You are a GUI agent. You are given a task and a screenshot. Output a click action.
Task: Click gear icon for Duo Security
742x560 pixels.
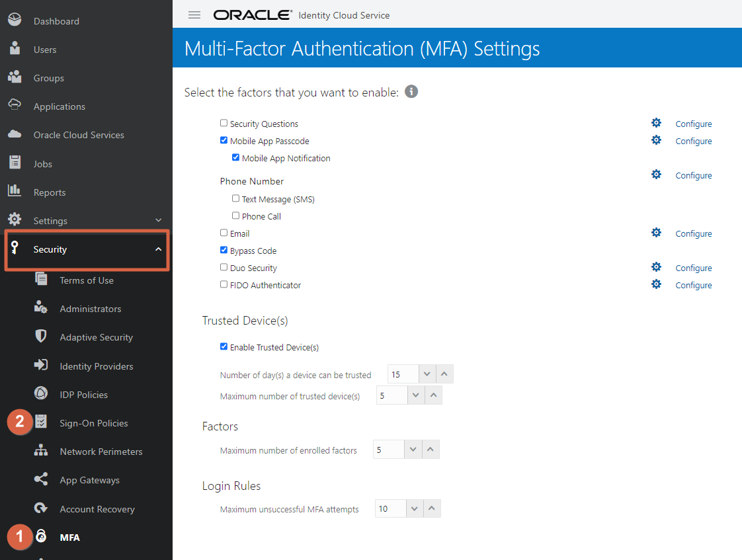656,267
